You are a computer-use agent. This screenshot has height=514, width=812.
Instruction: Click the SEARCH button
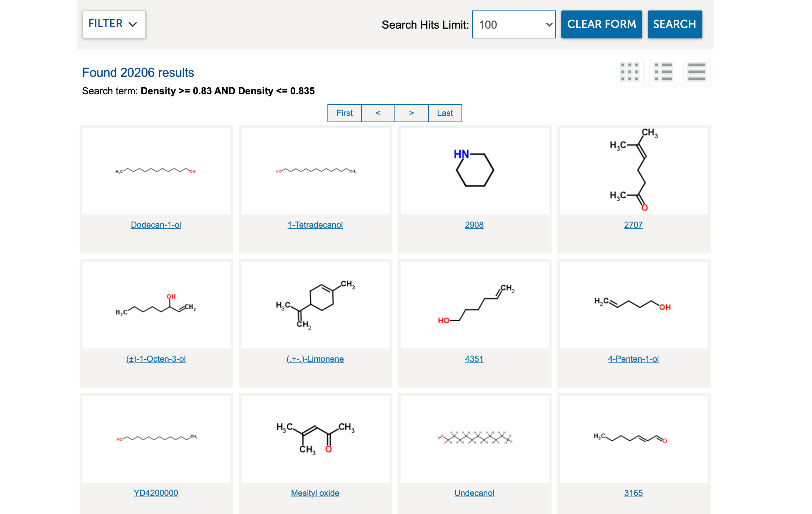pos(675,24)
